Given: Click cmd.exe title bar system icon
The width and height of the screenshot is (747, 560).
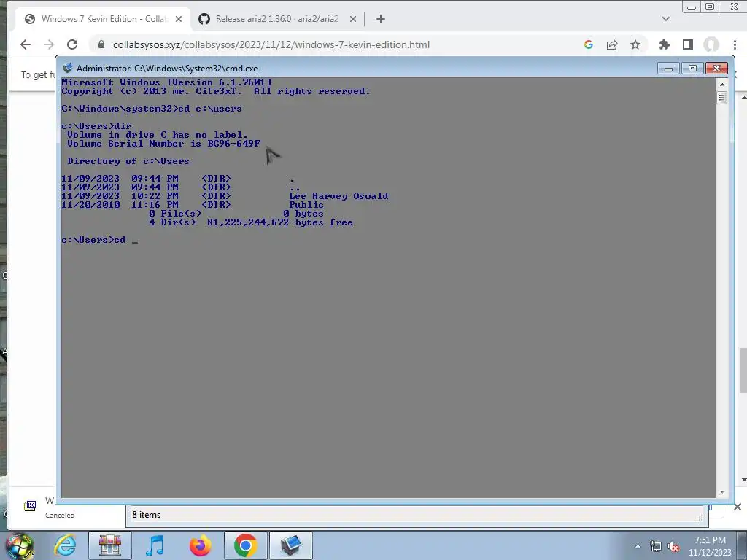Looking at the screenshot, I should click(x=68, y=68).
